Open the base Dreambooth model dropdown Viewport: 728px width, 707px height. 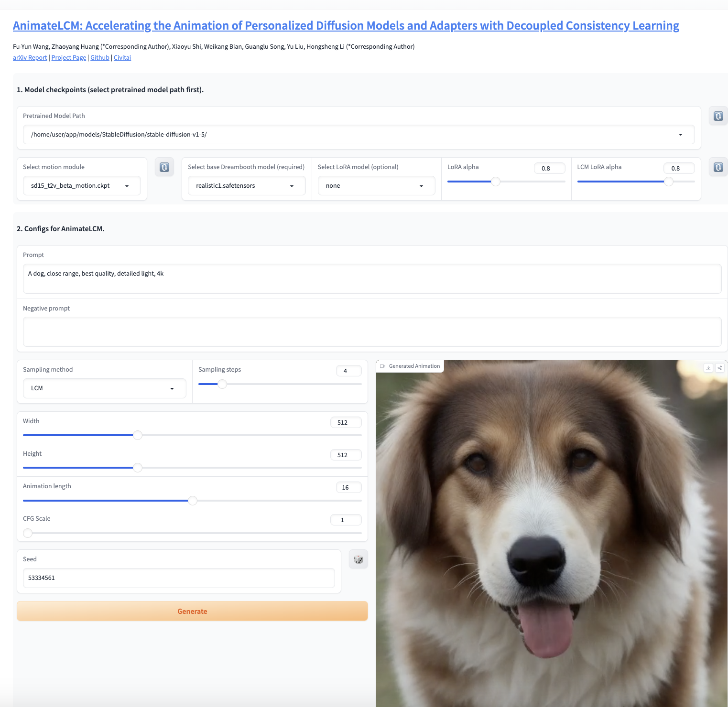[x=247, y=186]
